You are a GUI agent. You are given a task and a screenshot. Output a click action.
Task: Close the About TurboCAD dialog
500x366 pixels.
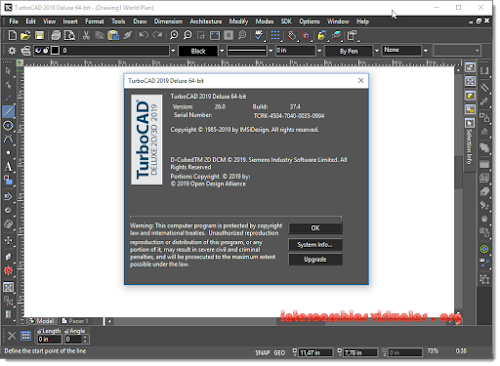[361, 81]
